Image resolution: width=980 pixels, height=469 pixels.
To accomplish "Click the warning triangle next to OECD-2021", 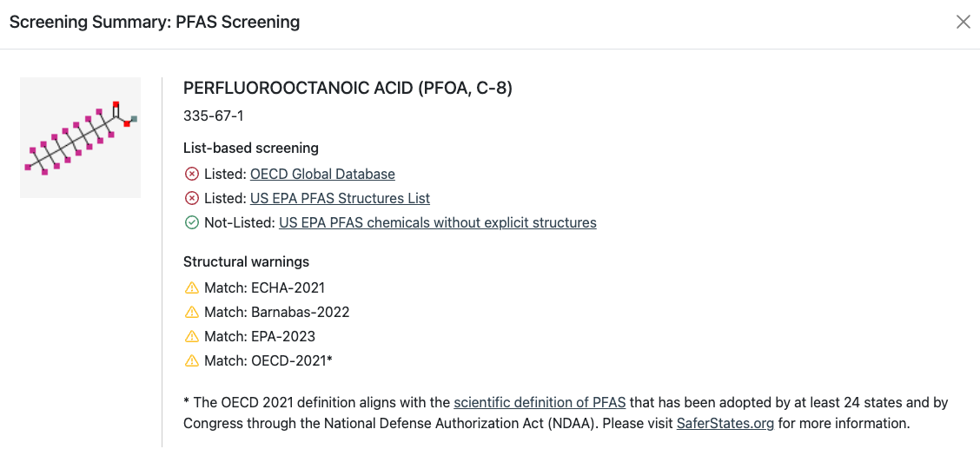I will pyautogui.click(x=191, y=360).
